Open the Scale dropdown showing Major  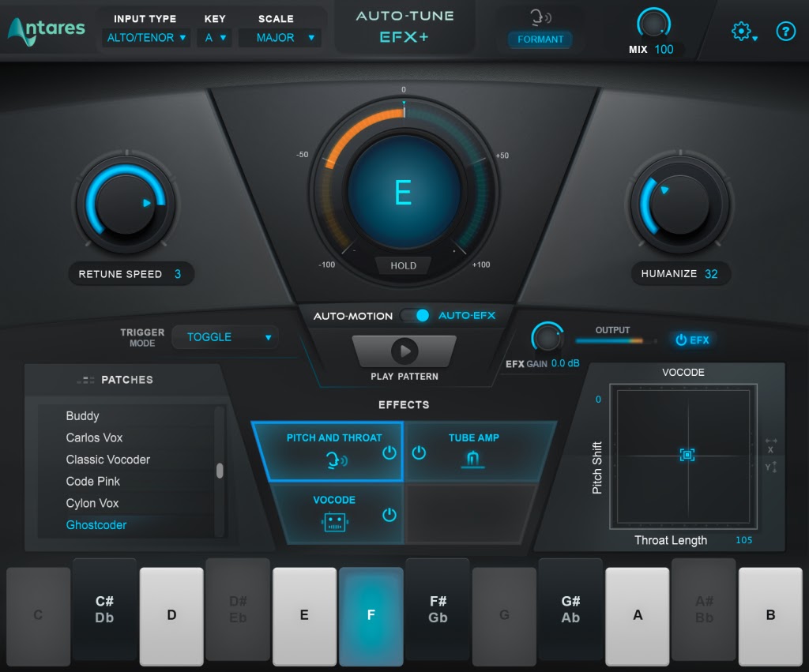tap(280, 38)
